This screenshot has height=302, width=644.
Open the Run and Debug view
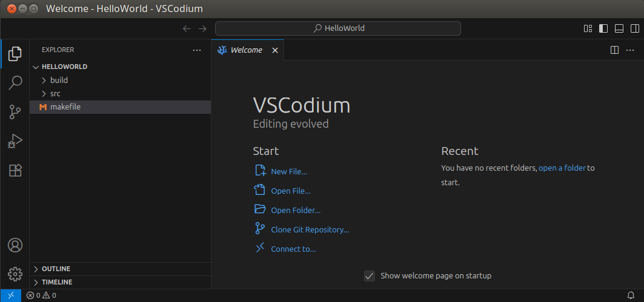pos(15,141)
